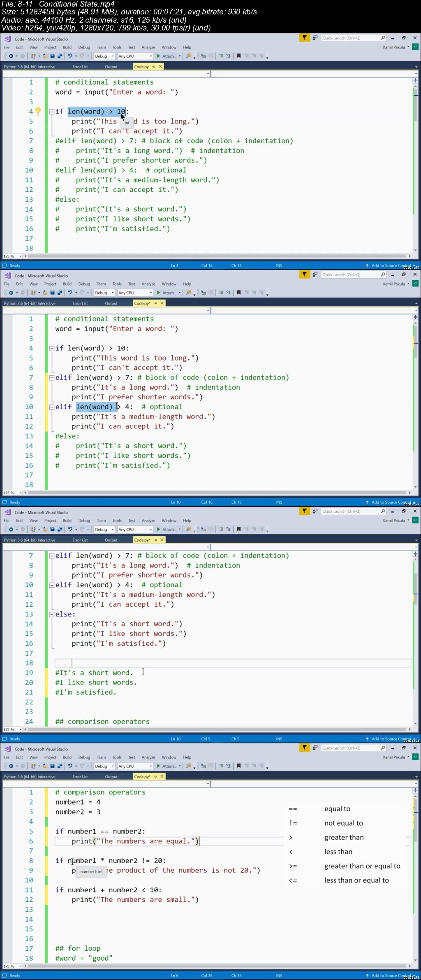Close the Code.py* tab in Ln 6 frame
The image size is (421, 980).
(x=162, y=776)
